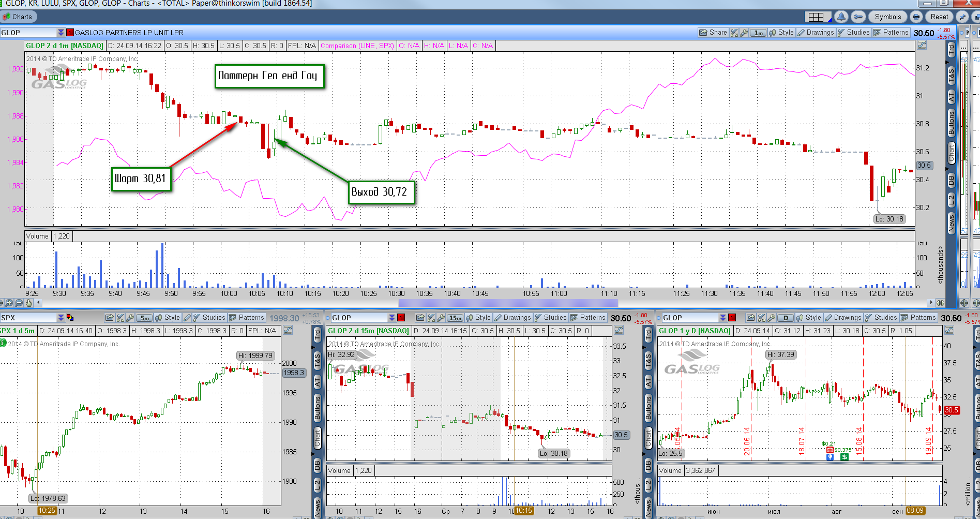Click the red phone earnings marker on daily chart
Screen dimensions: 980x519
830,450
